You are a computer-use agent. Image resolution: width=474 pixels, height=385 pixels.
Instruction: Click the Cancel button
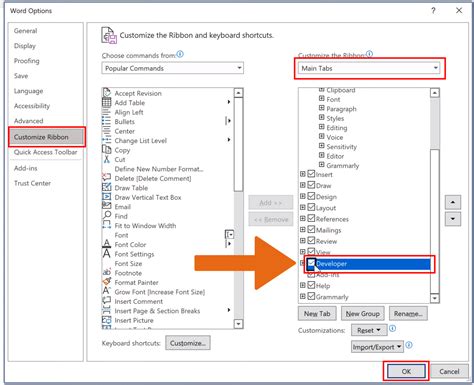(x=449, y=371)
